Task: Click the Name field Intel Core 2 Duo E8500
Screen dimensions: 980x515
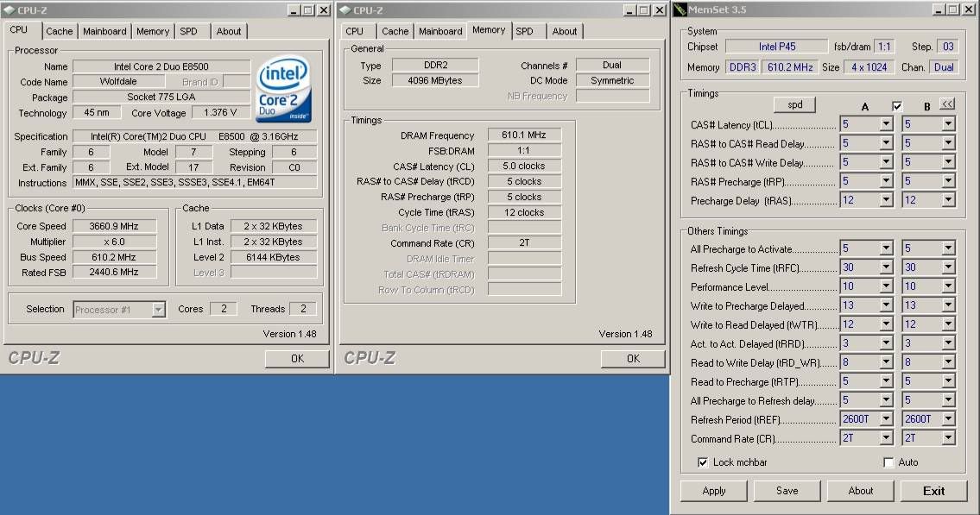Action: [161, 66]
